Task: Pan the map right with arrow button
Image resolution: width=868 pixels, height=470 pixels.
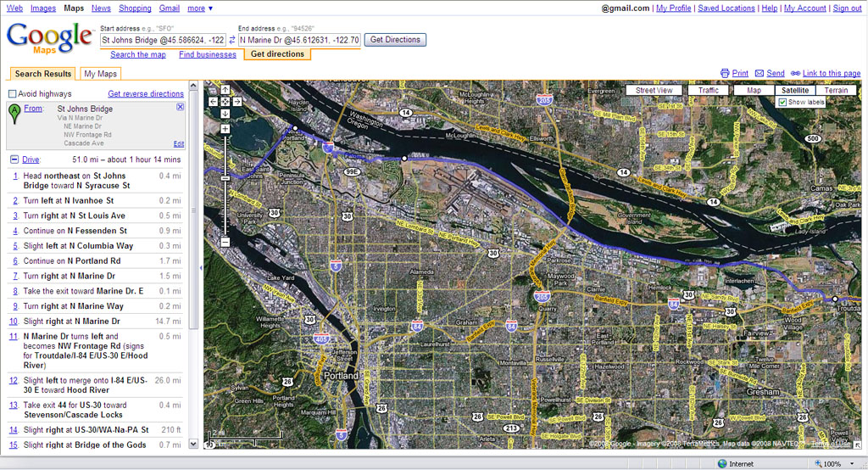Action: click(237, 101)
